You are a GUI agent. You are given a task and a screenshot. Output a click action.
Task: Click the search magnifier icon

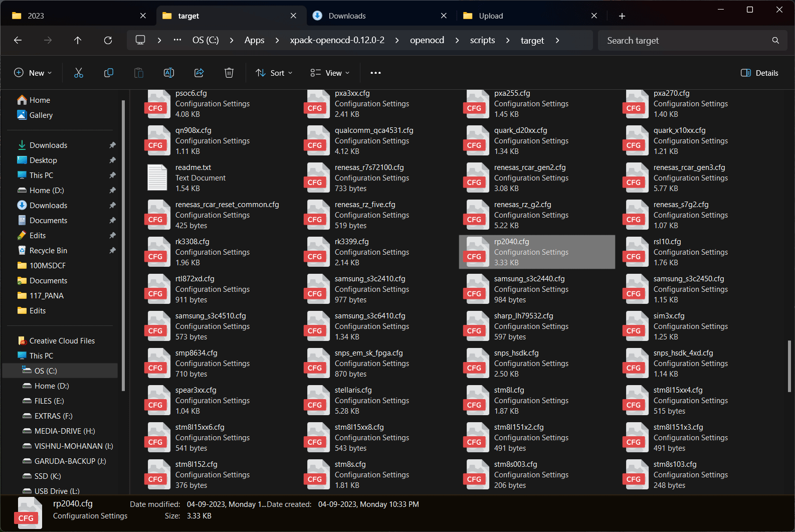tap(775, 40)
